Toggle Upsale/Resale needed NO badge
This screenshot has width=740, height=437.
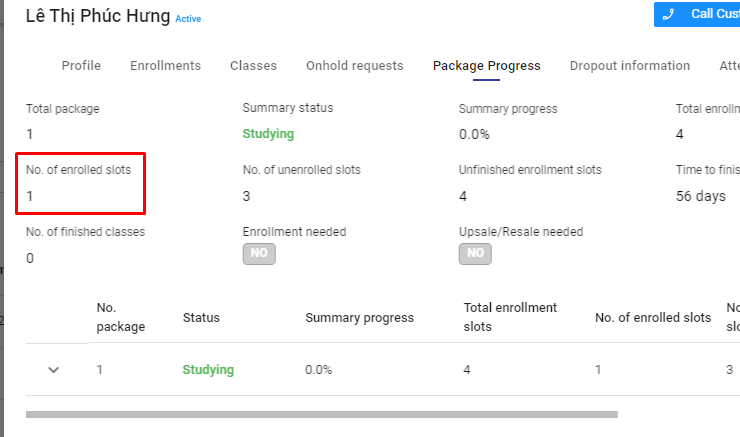click(x=475, y=254)
